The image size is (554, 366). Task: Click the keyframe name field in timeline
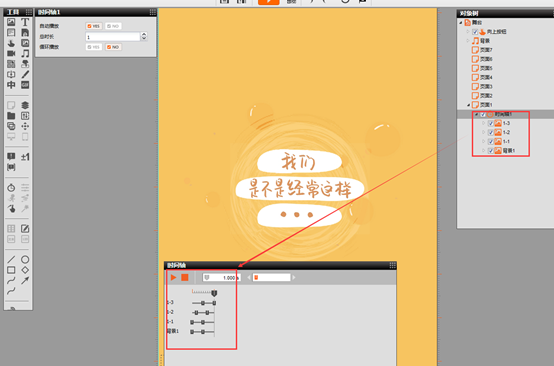tap(271, 278)
